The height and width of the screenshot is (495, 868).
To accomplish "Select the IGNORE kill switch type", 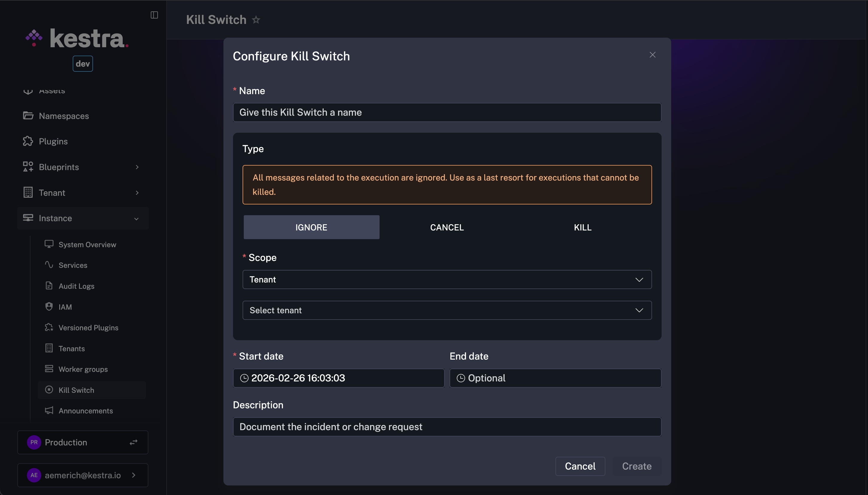I will click(311, 227).
